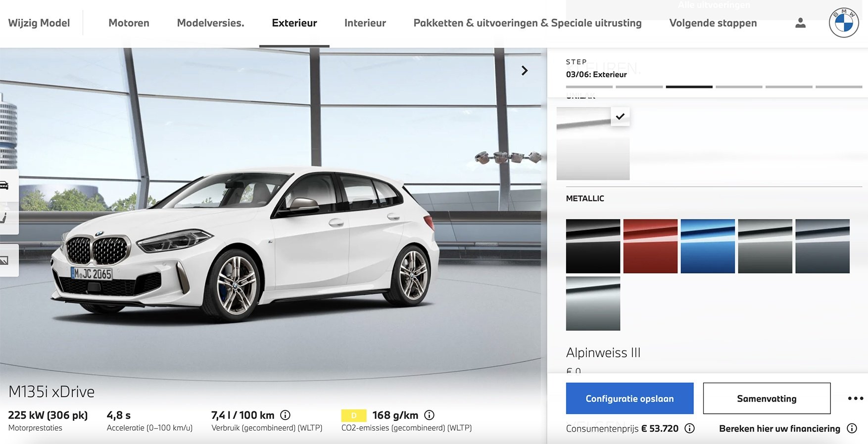The image size is (868, 444).
Task: Select the interior seat view icon in sidebar
Action: (4, 218)
